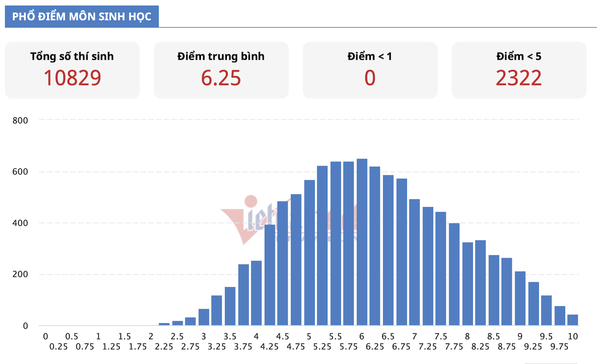Click the 5.5 x-axis label
597x364 pixels.
point(335,337)
